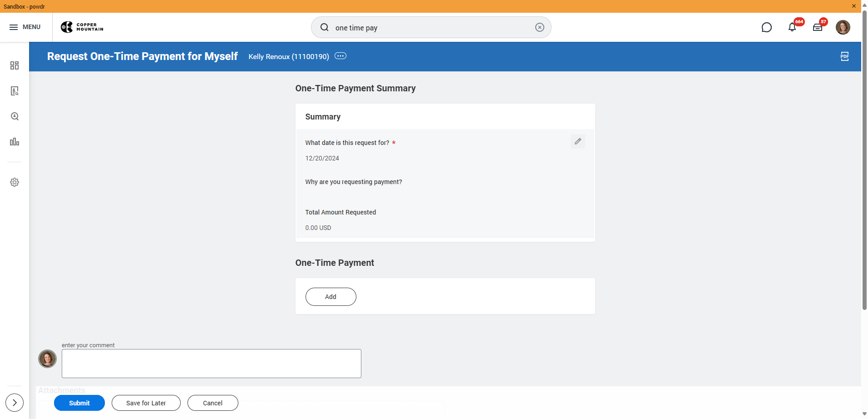Expand the sidebar with the arrow button

click(x=15, y=403)
